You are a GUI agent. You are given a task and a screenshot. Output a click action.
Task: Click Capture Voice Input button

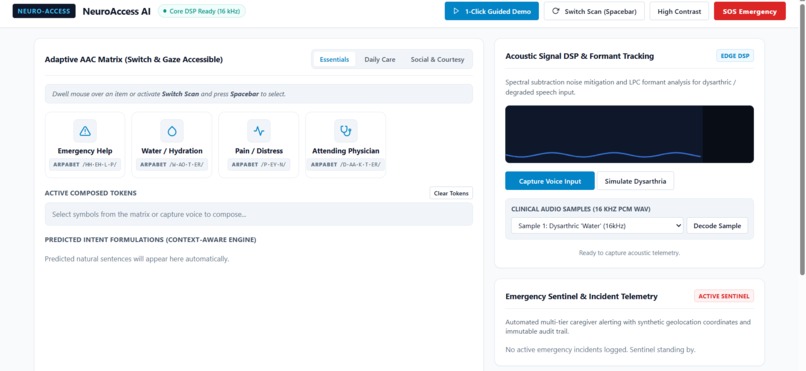549,181
